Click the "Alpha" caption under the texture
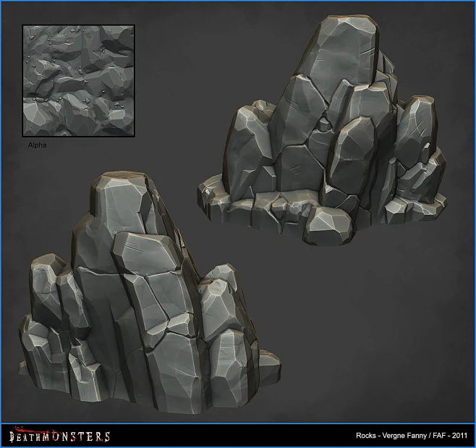Viewport: 476px width, 448px height. pos(37,145)
